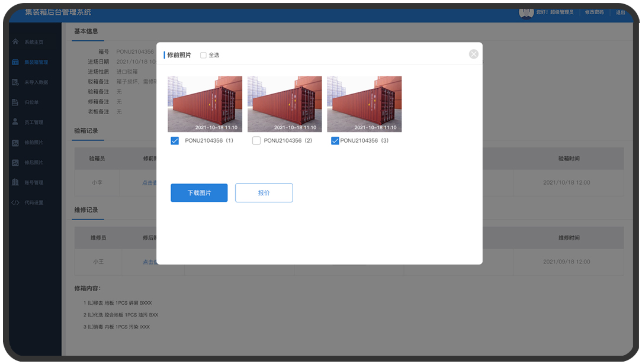Viewport: 642px width, 364px height.
Task: Uncheck the PONU2104356（1）photo checkbox
Action: click(x=175, y=141)
